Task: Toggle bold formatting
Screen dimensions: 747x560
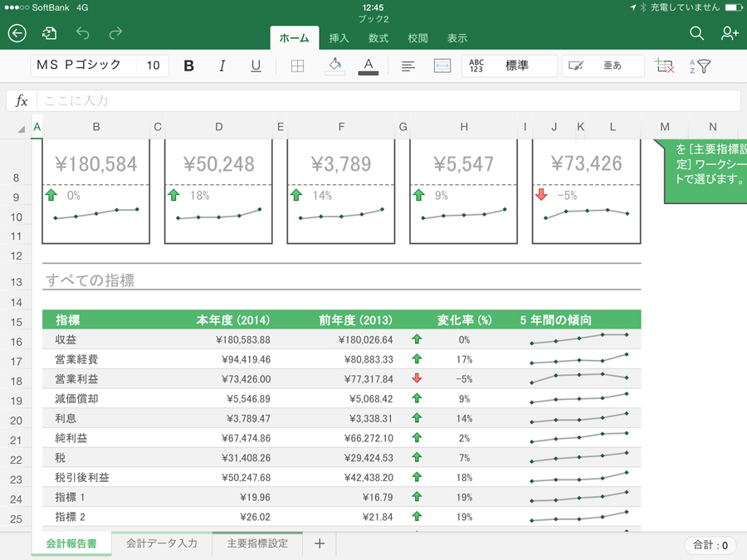Action: (188, 66)
